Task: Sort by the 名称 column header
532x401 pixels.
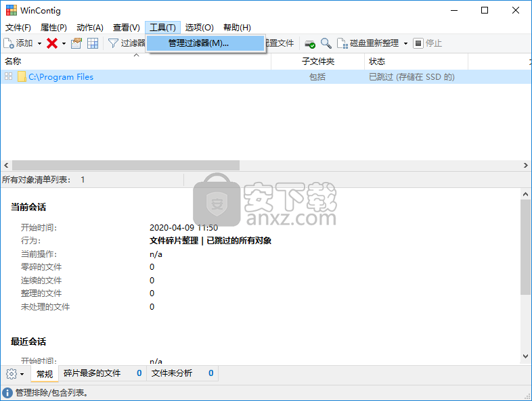Action: point(136,62)
